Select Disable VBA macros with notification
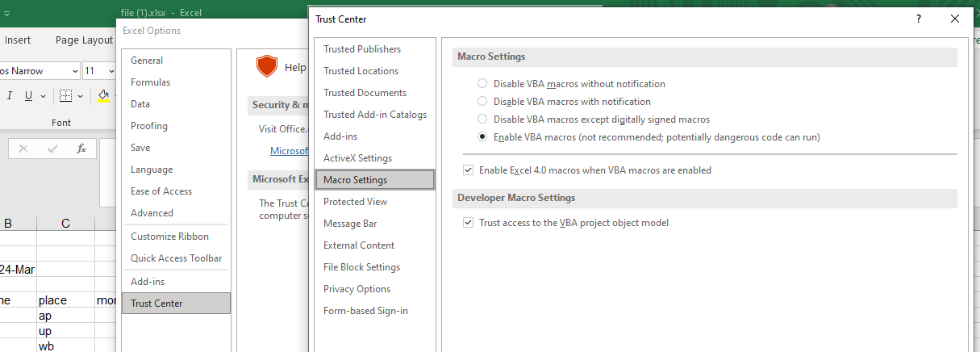 482,102
